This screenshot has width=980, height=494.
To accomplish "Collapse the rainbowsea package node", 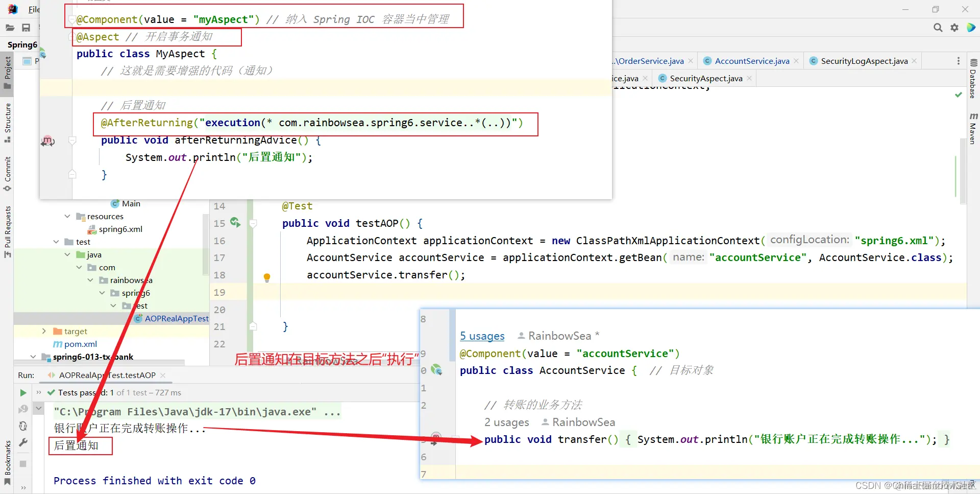I will pos(90,280).
